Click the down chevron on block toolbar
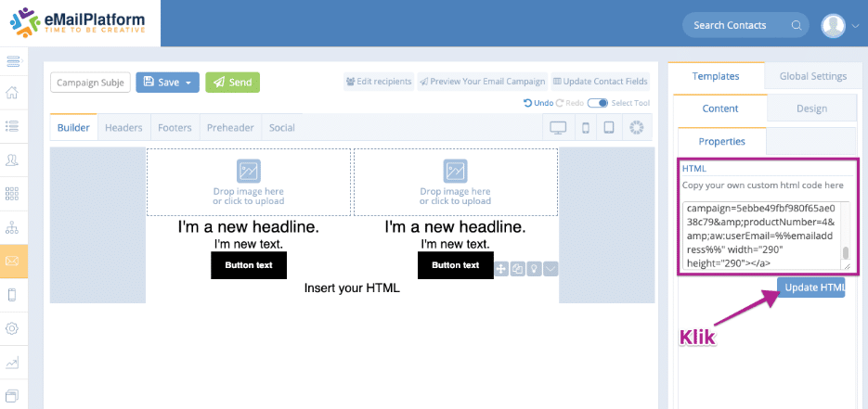The height and width of the screenshot is (409, 868). coord(551,269)
